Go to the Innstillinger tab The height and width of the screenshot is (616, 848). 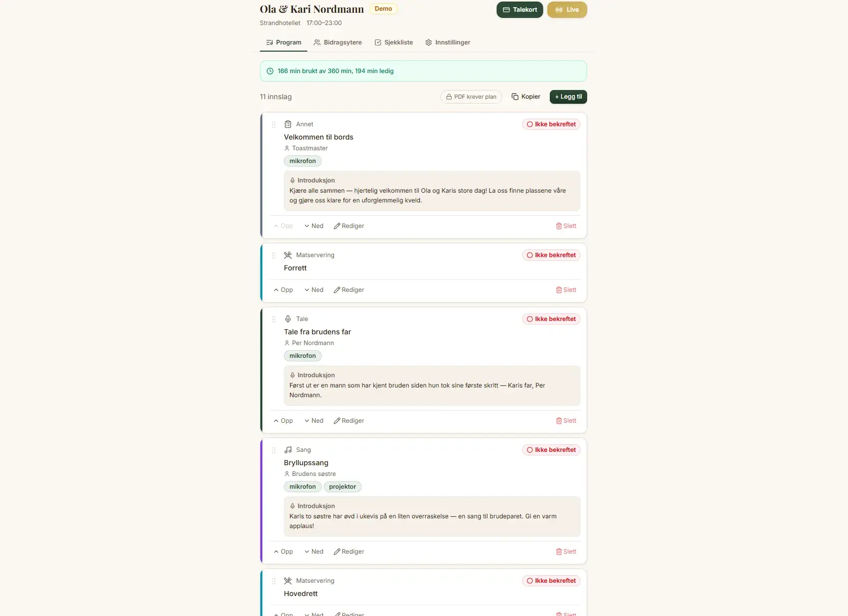(448, 42)
